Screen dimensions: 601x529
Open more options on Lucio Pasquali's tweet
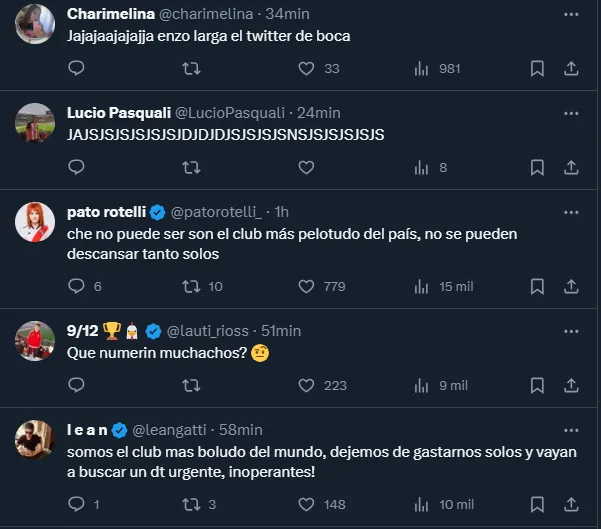point(571,113)
